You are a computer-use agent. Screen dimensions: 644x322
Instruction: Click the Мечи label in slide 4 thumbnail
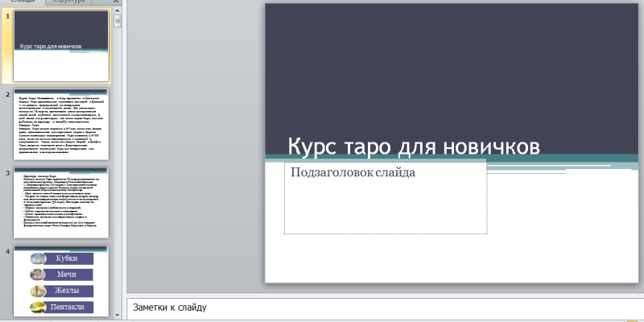(x=67, y=275)
